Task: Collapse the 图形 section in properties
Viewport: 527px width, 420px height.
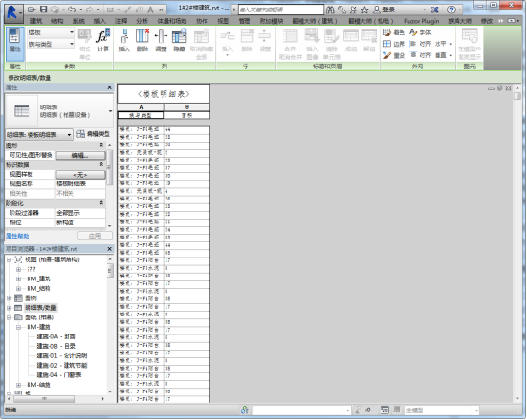Action: (101, 145)
